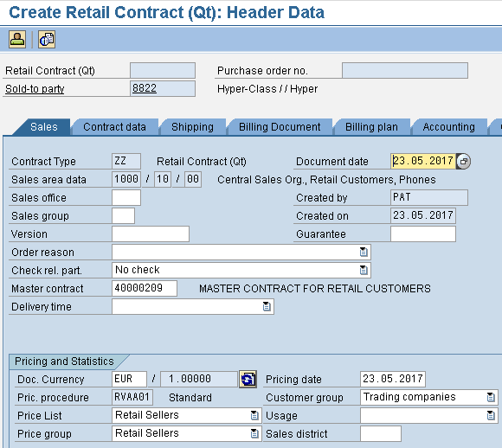502x448 pixels.
Task: Go to the Billing plan tab
Action: [x=371, y=127]
